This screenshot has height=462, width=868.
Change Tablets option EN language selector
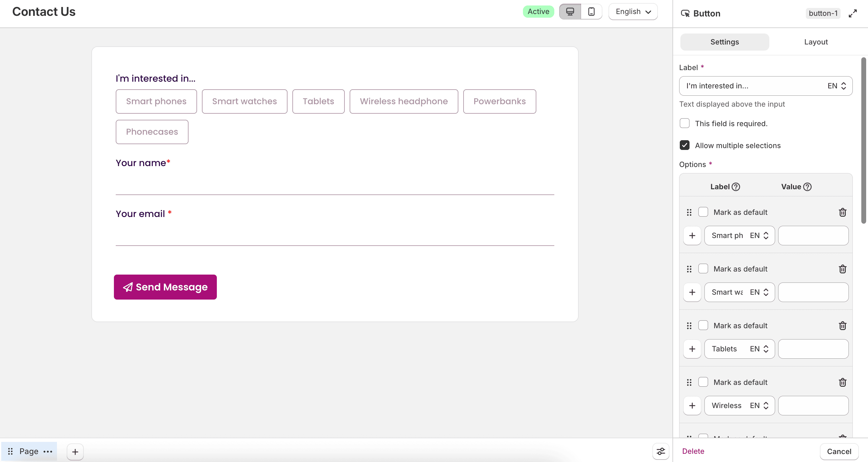(x=759, y=349)
